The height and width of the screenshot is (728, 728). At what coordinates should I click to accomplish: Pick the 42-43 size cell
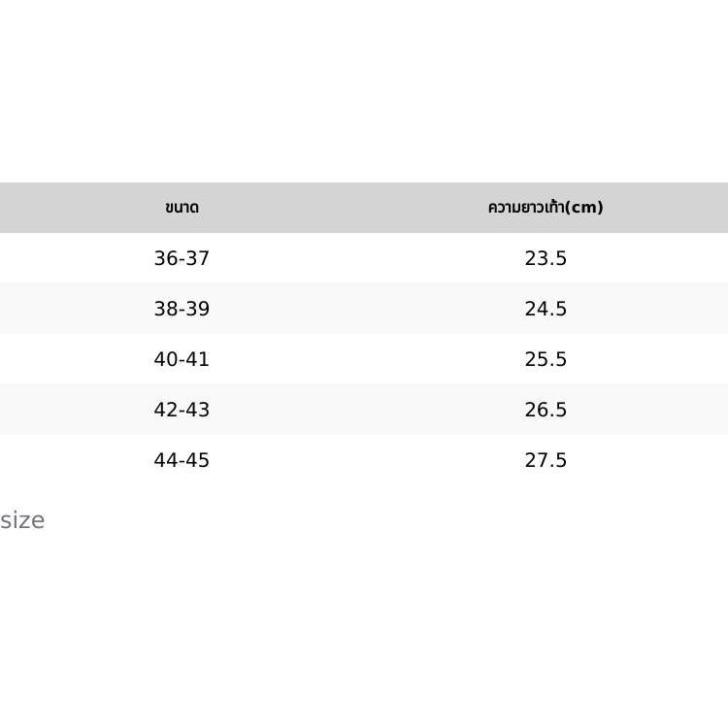tap(182, 410)
